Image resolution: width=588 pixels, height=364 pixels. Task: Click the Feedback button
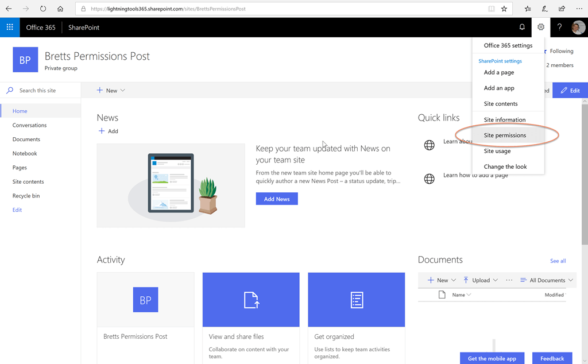click(552, 358)
